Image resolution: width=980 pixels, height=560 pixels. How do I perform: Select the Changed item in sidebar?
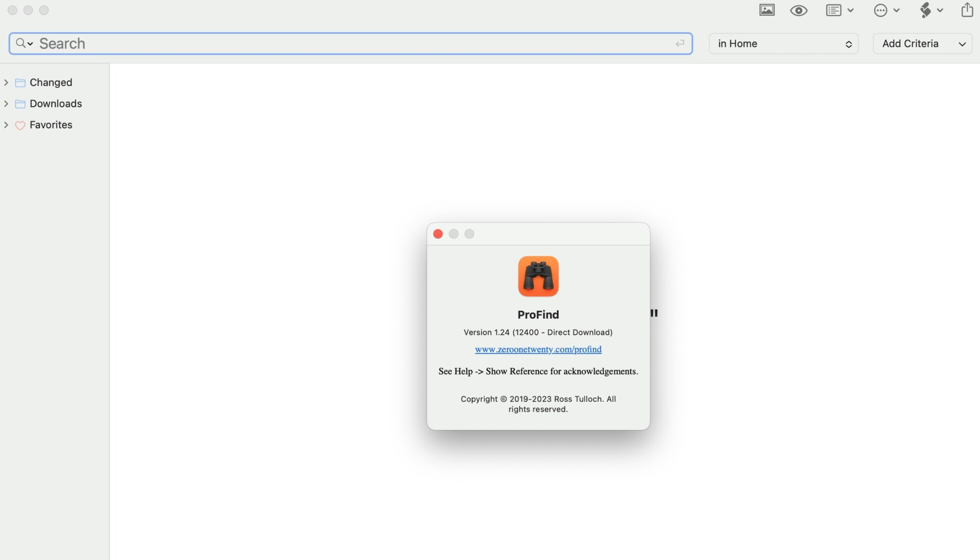coord(51,82)
